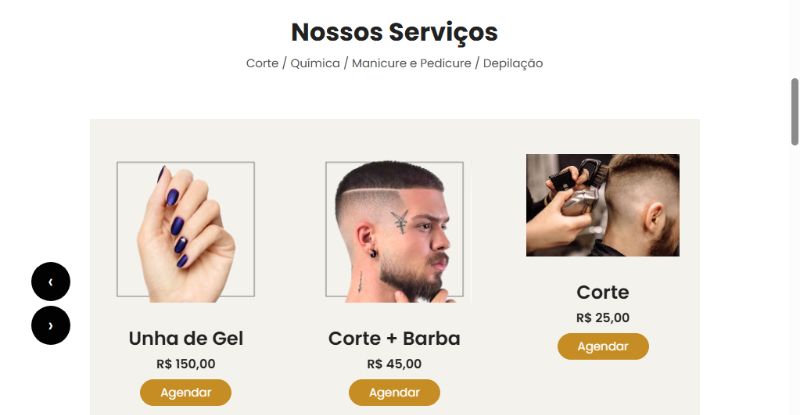Select the Unha de Gel title
The width and height of the screenshot is (800, 415).
pyautogui.click(x=186, y=338)
